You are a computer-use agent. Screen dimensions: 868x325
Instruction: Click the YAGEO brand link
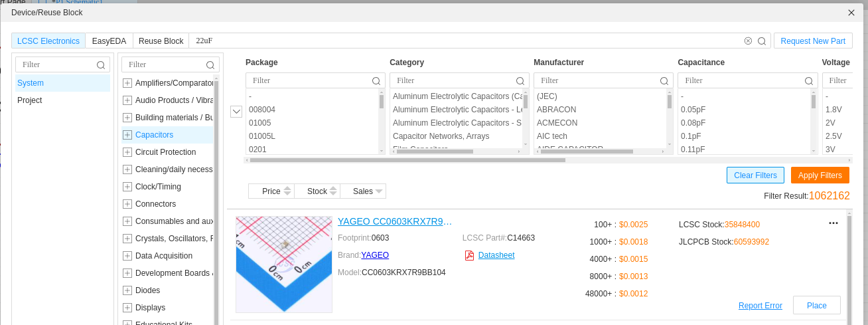pos(375,255)
